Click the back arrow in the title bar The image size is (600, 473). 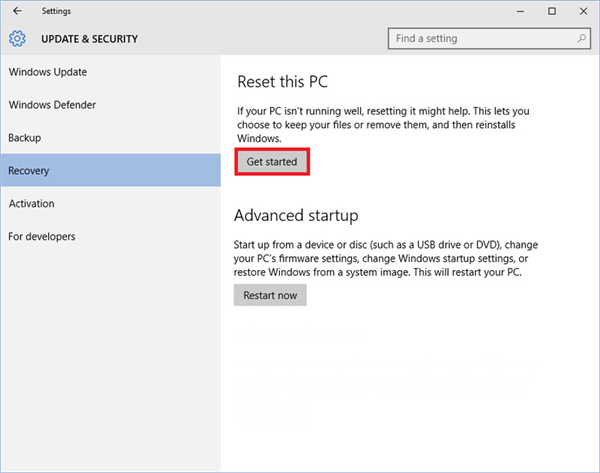pos(17,11)
